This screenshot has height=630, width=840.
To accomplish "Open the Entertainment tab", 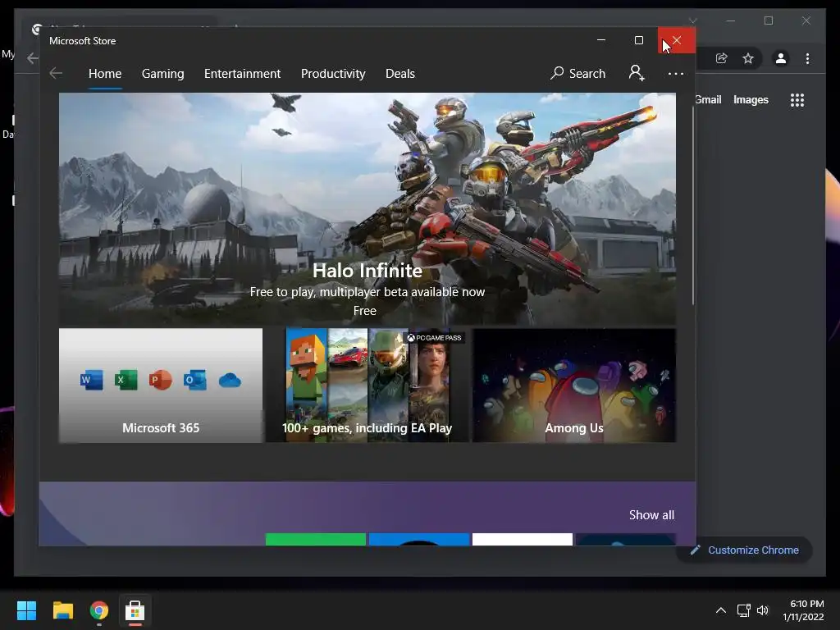I will pos(242,73).
